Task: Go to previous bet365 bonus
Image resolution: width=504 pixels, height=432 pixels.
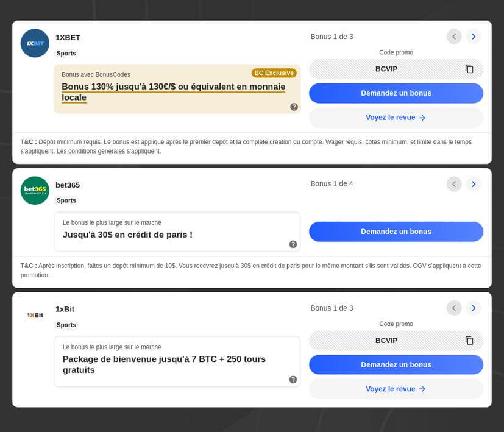Action: [454, 184]
